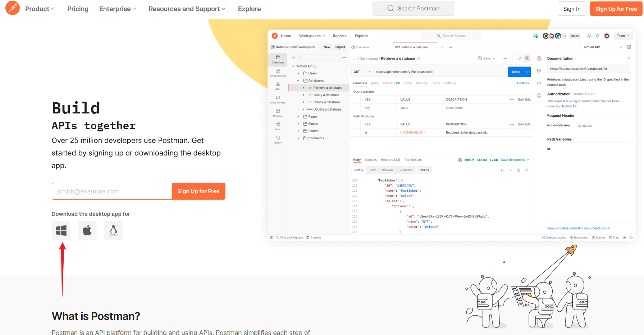
Task: Select History icon in app preview sidebar
Action: point(278,140)
